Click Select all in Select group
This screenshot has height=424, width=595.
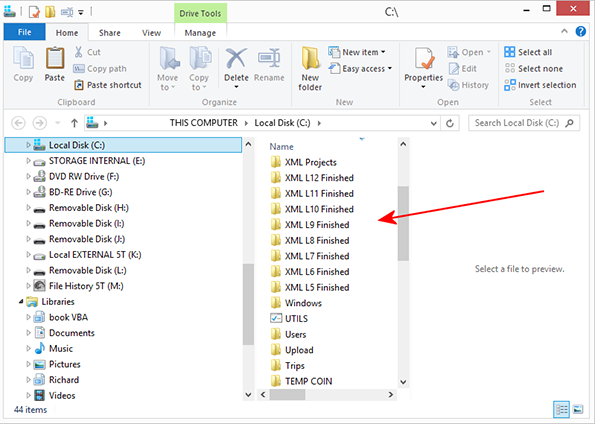(x=528, y=52)
